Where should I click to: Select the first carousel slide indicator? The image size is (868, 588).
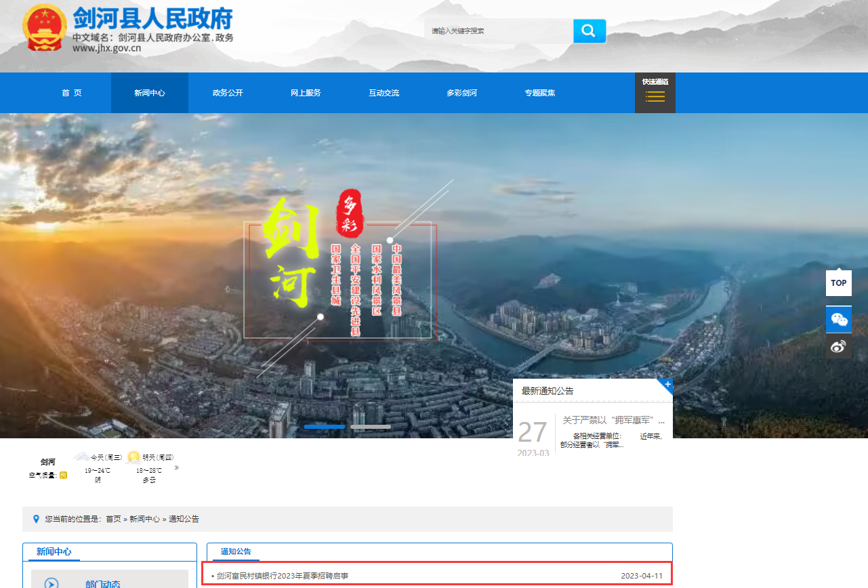(325, 427)
